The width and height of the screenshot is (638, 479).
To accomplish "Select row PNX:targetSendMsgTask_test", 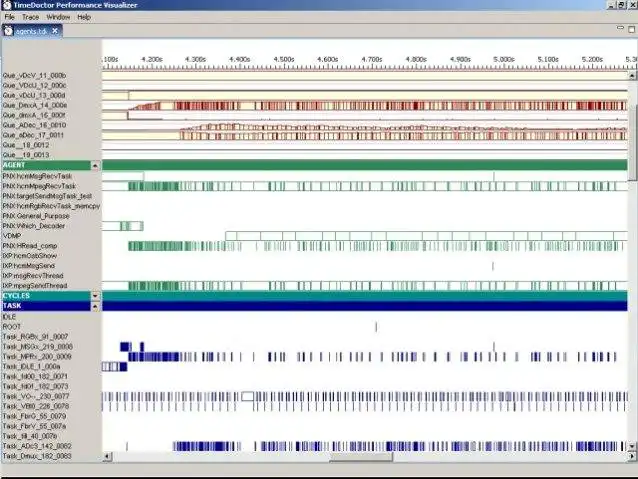I will coord(47,196).
